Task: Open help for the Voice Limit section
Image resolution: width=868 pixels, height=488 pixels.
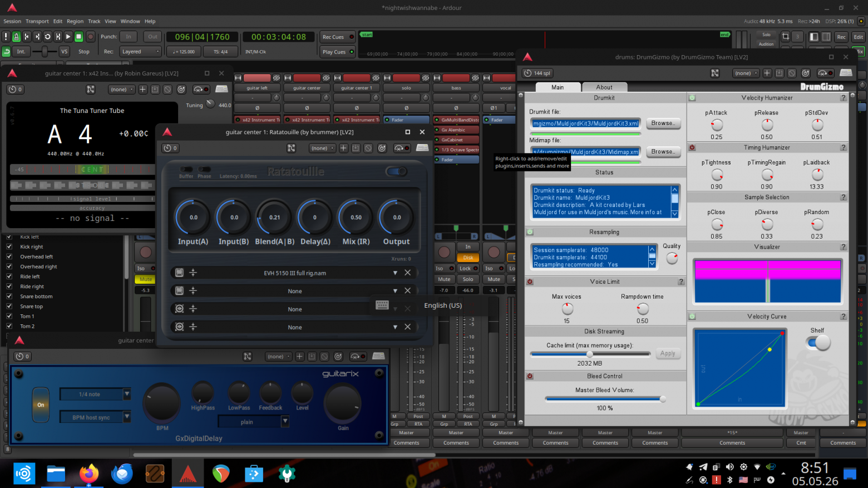Action: click(x=681, y=282)
